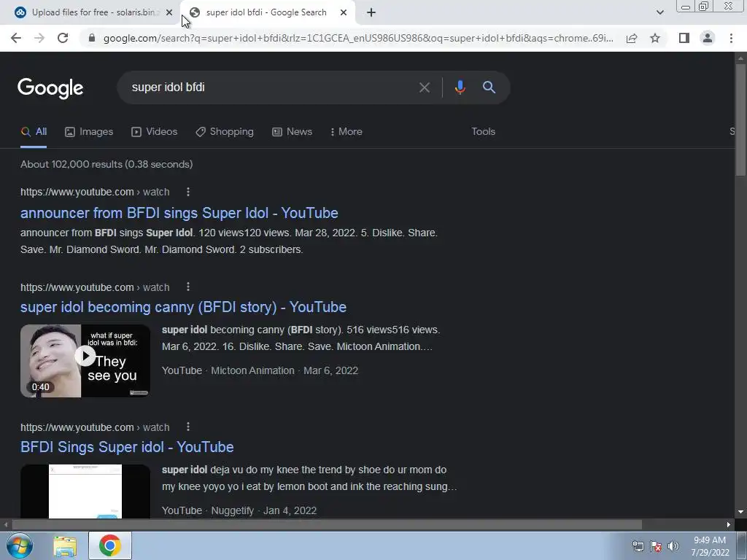Click the About 102,000 results text

coord(107,164)
